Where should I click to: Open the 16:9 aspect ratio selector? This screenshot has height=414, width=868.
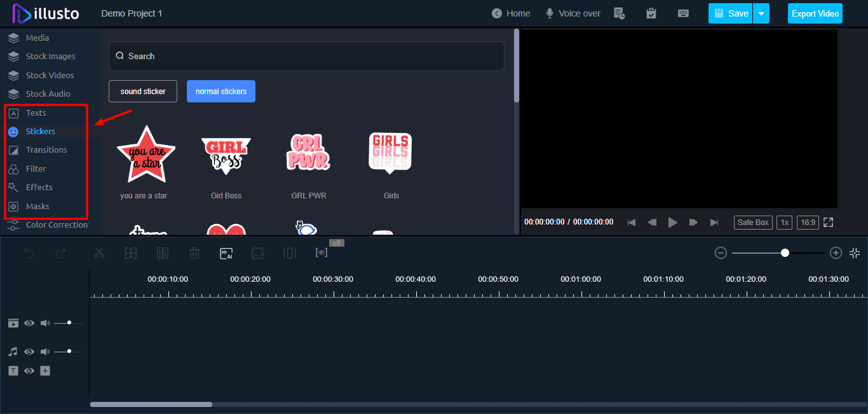tap(808, 223)
